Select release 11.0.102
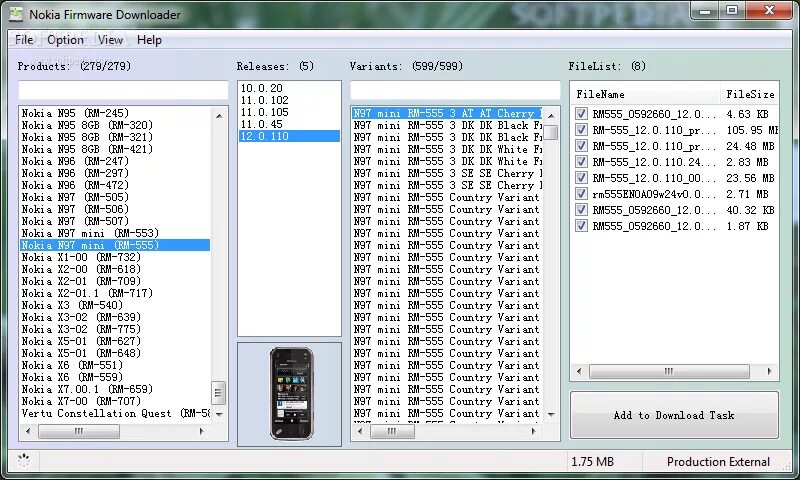Screen dimensions: 800x480 (x=289, y=100)
